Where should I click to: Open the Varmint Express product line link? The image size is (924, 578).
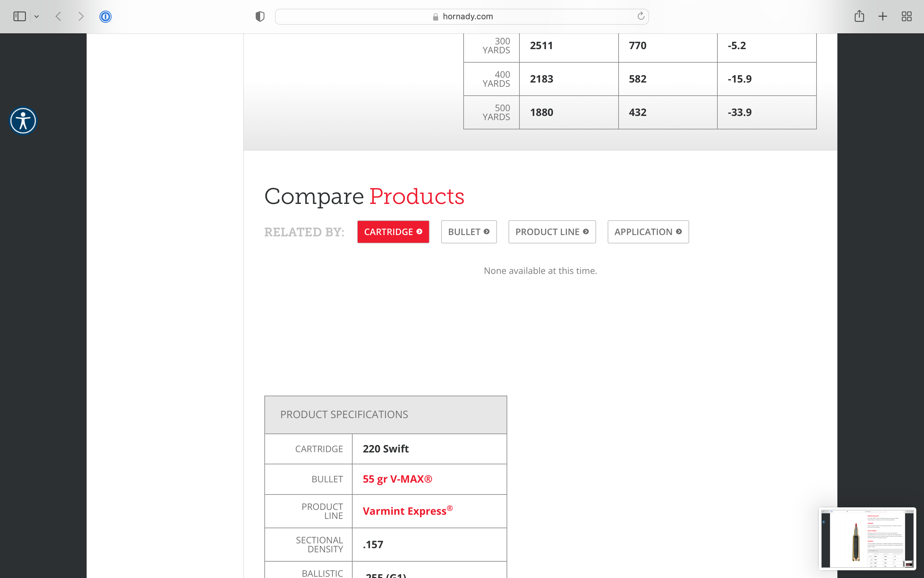(x=407, y=511)
